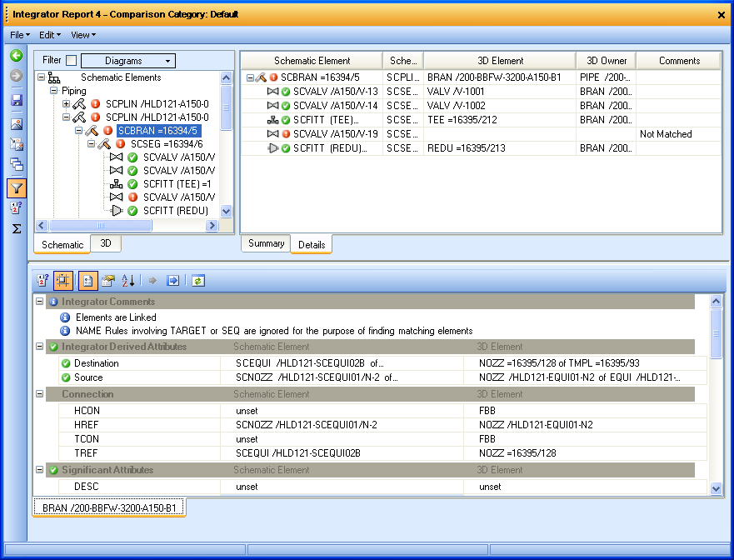734x560 pixels.
Task: Select the SCVALV /A150/V-19 table row
Action: (x=482, y=134)
